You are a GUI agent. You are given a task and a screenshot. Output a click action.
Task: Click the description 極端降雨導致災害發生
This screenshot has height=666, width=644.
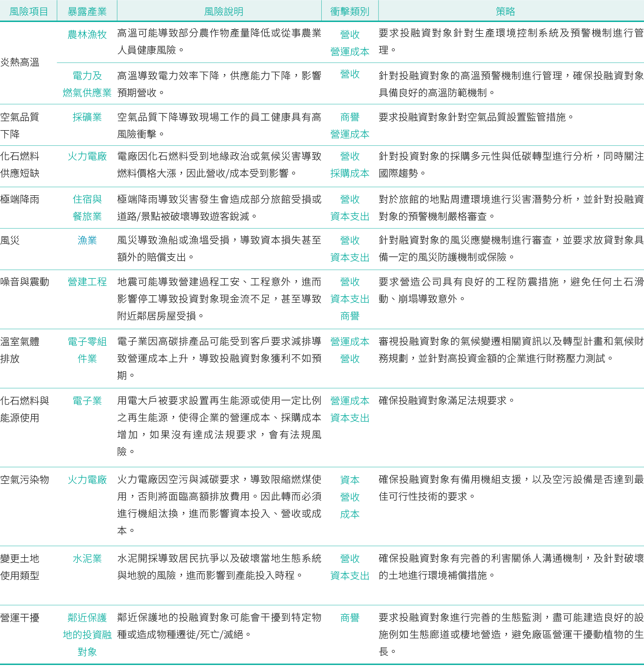219,208
